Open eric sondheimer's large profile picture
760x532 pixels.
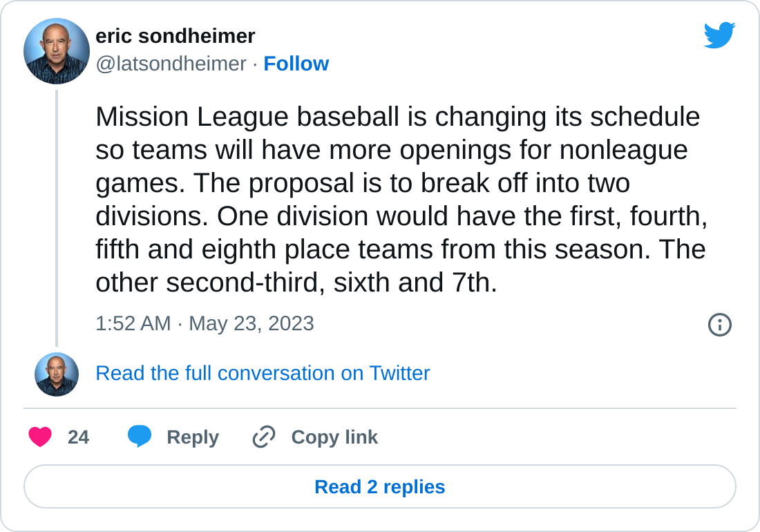click(x=57, y=51)
